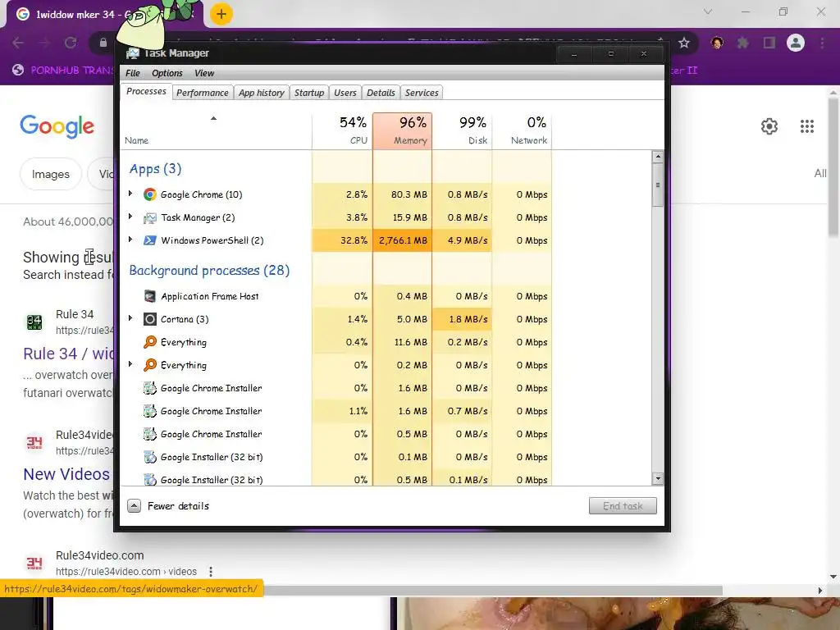This screenshot has width=840, height=630.
Task: Click the 15.9 MB memory value
Action: pyautogui.click(x=410, y=217)
